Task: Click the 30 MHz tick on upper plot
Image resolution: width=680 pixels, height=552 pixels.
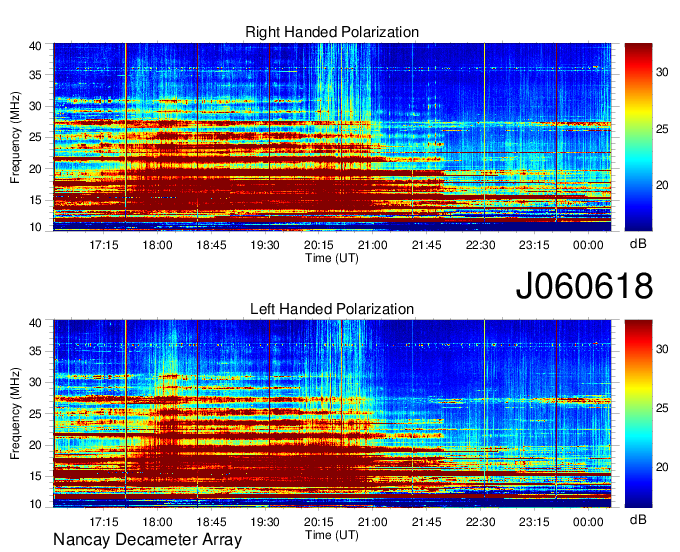Action: coord(35,106)
